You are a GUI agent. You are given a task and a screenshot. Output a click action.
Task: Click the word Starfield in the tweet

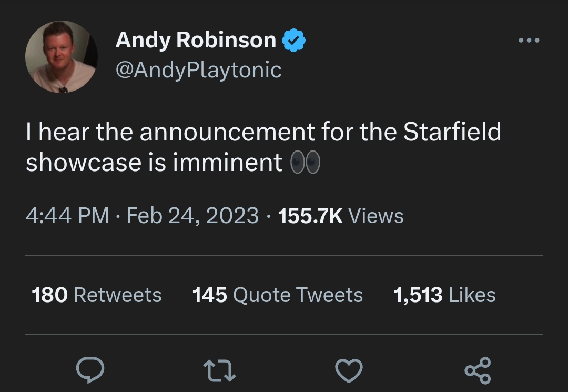(x=452, y=133)
